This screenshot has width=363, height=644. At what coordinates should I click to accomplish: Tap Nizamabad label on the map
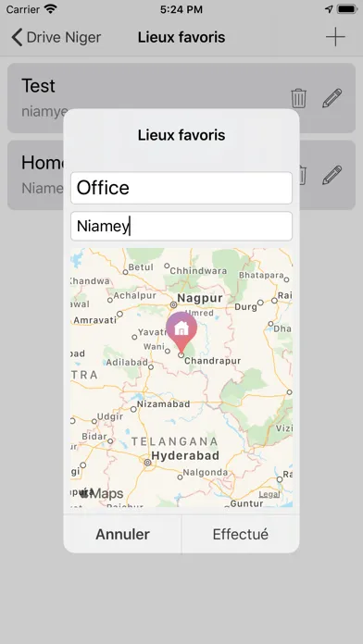pyautogui.click(x=163, y=404)
